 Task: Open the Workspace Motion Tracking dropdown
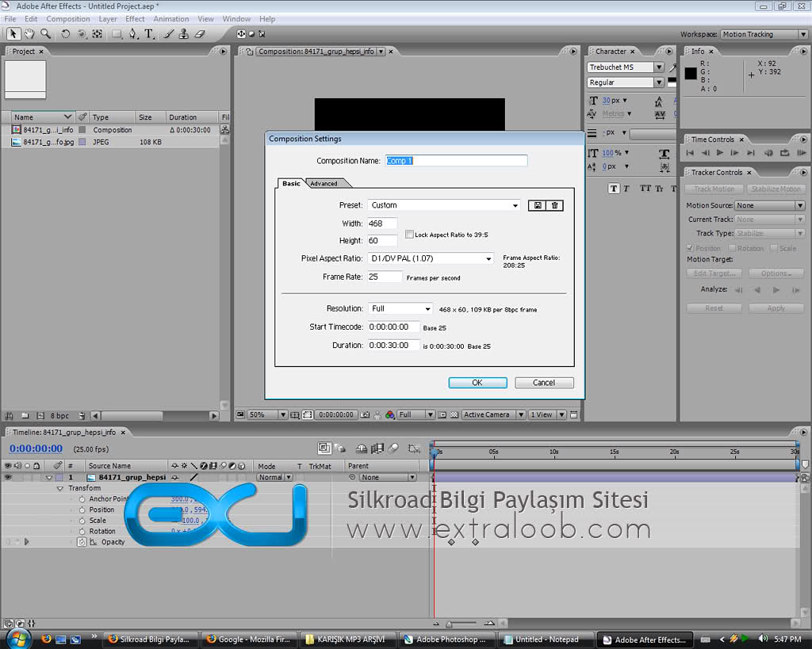tap(764, 34)
